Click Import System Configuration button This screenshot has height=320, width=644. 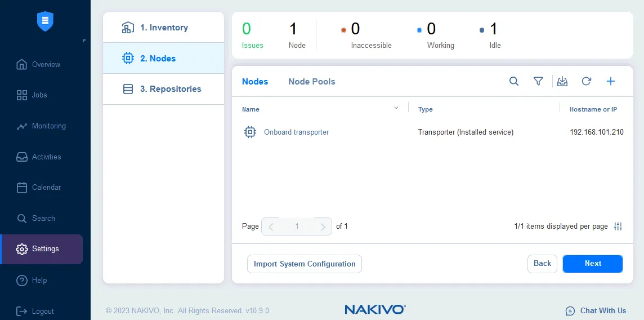click(x=305, y=264)
